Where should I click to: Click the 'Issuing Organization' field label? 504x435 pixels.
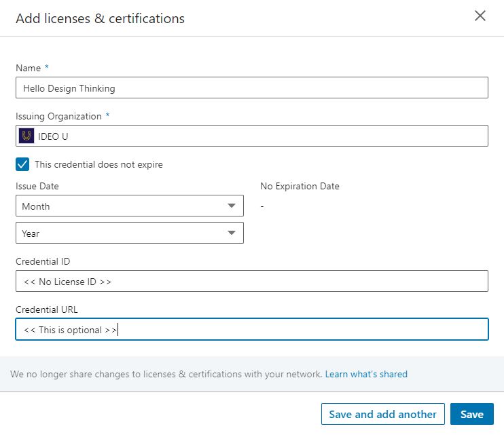tap(58, 116)
